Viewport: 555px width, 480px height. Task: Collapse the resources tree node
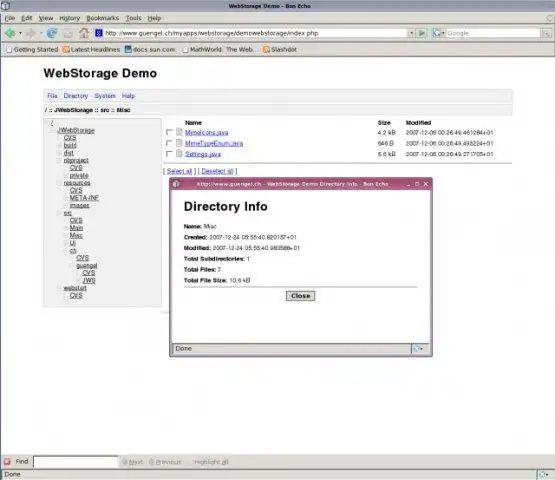(59, 183)
